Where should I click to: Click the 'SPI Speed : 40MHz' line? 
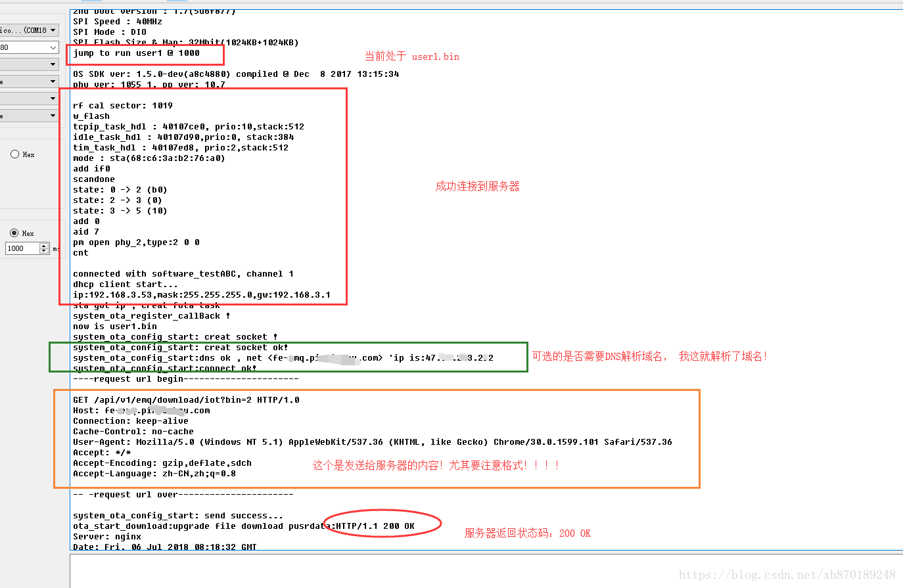pos(118,22)
